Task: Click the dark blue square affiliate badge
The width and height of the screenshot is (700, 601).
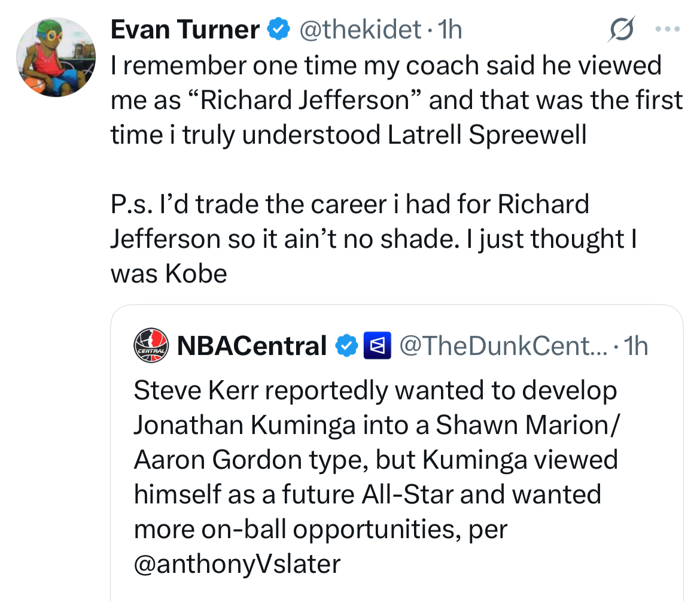Action: point(377,345)
